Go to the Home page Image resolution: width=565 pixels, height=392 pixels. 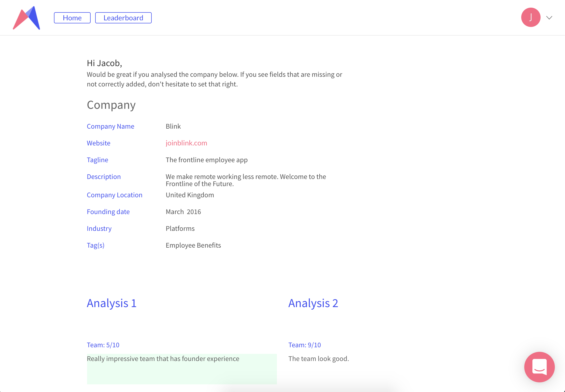pyautogui.click(x=72, y=18)
